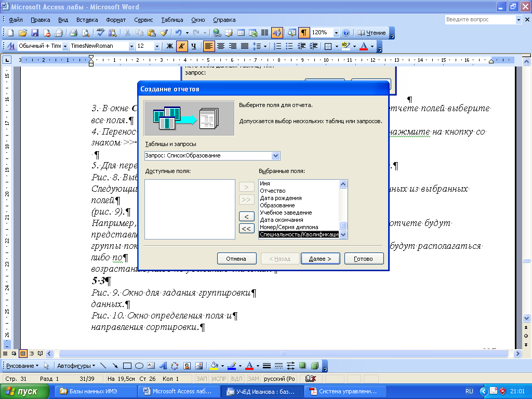Increase indent icon
This screenshot has height=399, width=532.
pyautogui.click(x=313, y=46)
